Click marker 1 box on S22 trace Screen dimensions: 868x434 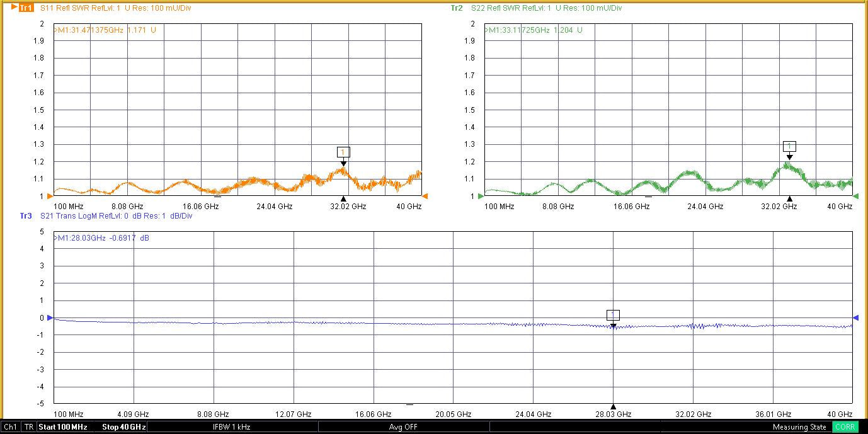click(x=789, y=146)
